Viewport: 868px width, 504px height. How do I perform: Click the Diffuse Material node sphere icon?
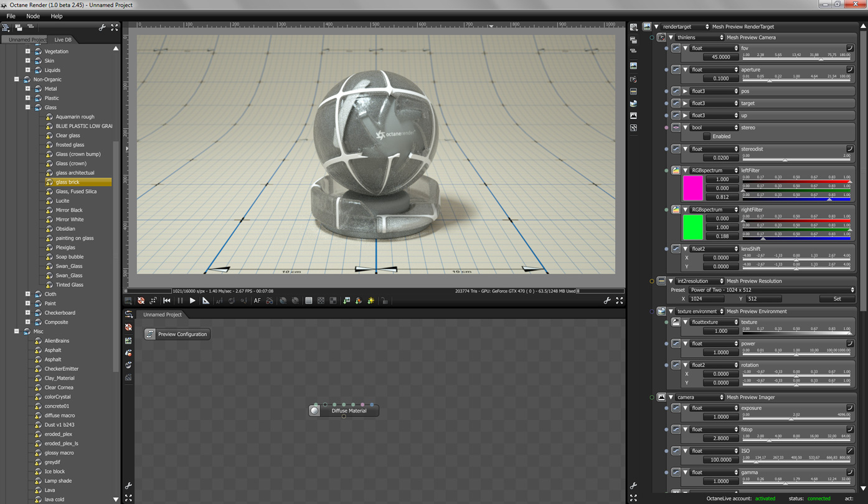point(315,411)
